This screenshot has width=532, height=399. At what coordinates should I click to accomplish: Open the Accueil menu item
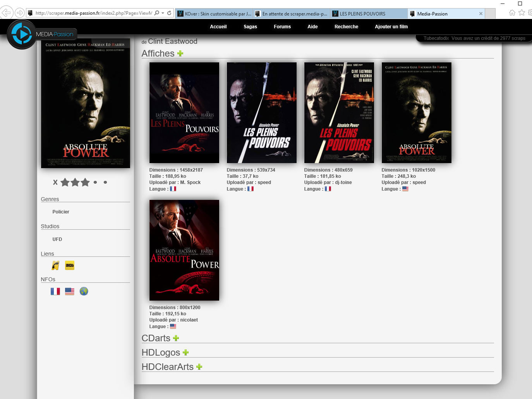(x=218, y=27)
